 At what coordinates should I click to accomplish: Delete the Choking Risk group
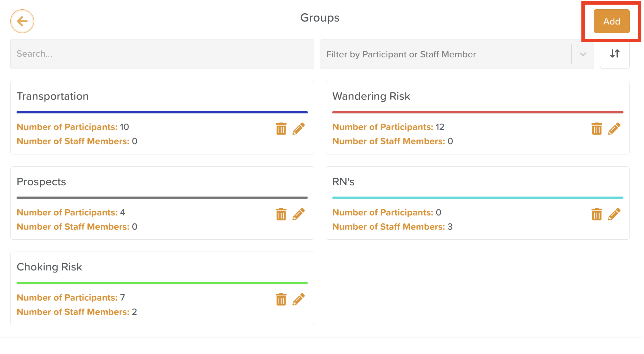281,299
